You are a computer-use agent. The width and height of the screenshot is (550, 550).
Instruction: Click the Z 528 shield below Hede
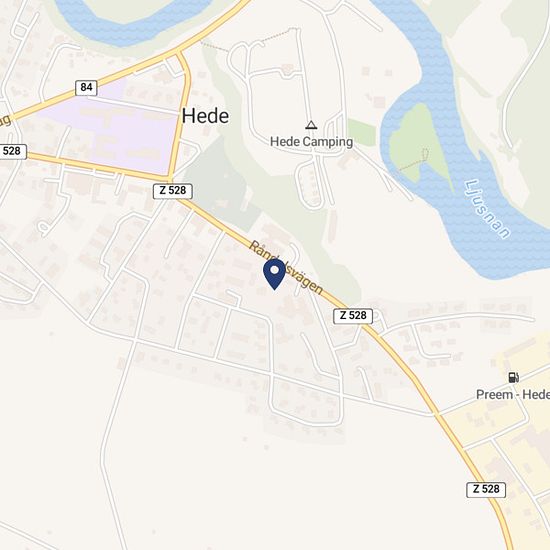point(173,191)
